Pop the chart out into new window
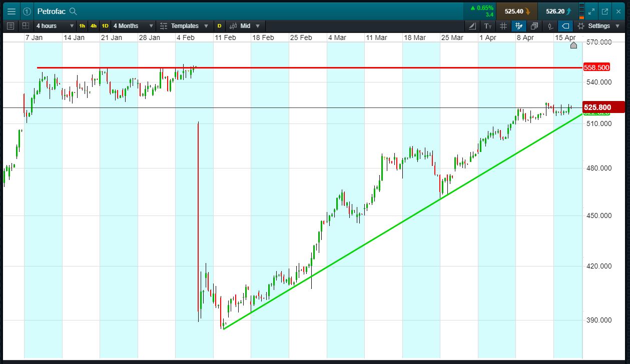This screenshot has width=630, height=364. tap(604, 11)
